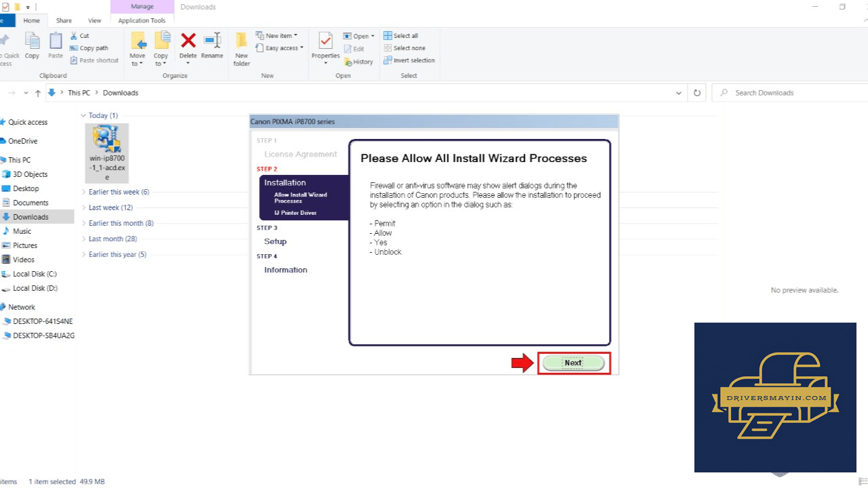Open the Application Tools tab
Screen dimensions: 868x488
click(x=142, y=20)
